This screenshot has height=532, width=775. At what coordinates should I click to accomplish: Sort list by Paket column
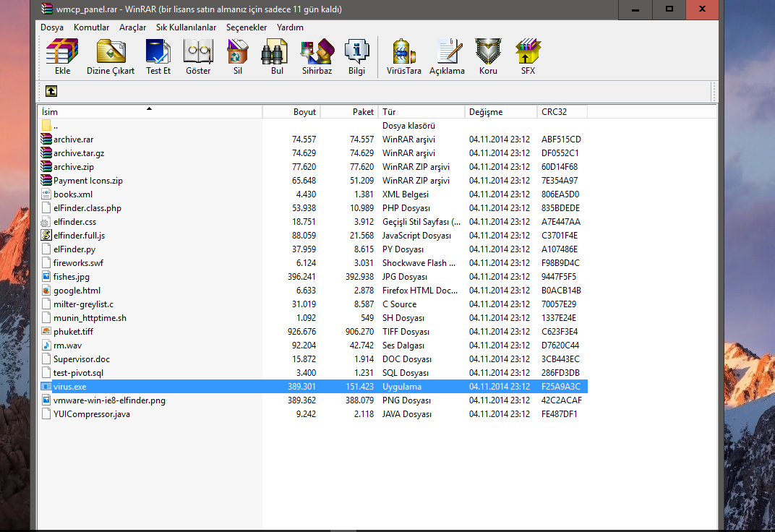coord(349,111)
